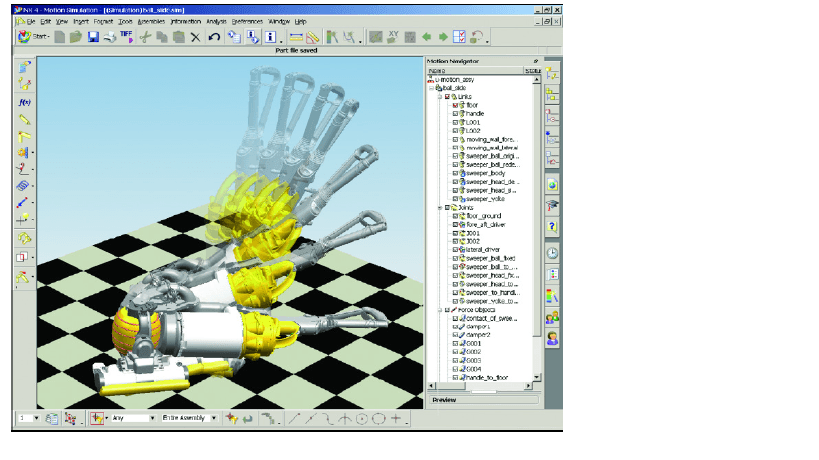Click the color palette wizard icon in resource bar
The height and width of the screenshot is (460, 819).
pos(552,296)
